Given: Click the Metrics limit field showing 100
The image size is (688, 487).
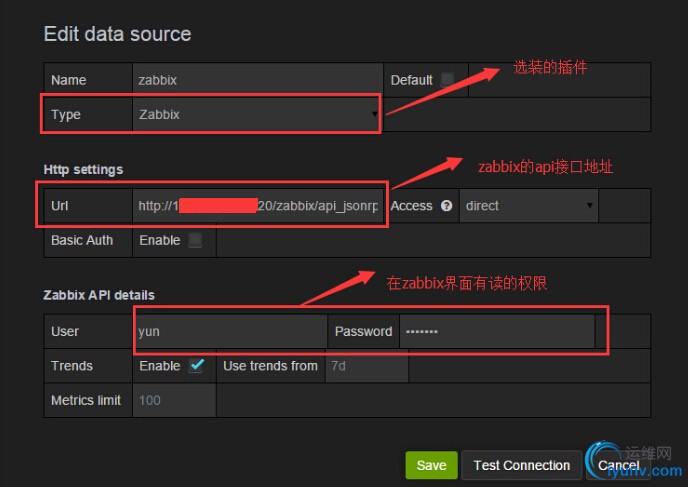Looking at the screenshot, I should point(174,400).
